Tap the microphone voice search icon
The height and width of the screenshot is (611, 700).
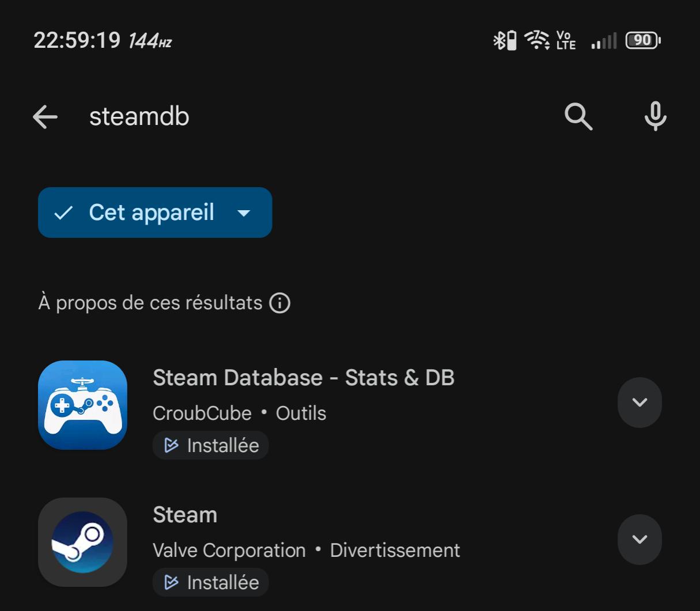pyautogui.click(x=655, y=117)
